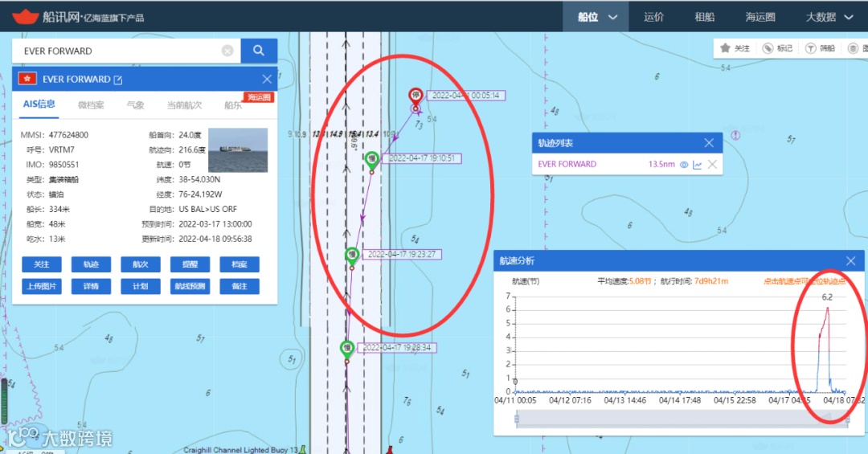868x454 pixels.
Task: Remove EVER FORWARD from the track list
Action: coord(712,165)
